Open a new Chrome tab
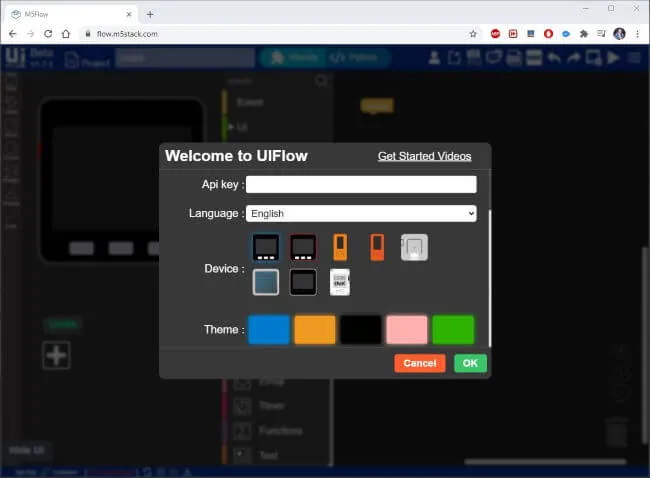650x478 pixels. pyautogui.click(x=150, y=15)
